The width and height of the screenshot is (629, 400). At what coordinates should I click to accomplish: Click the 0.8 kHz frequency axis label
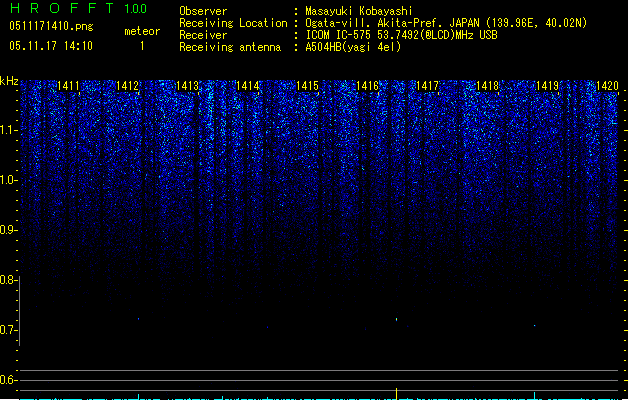coord(8,280)
